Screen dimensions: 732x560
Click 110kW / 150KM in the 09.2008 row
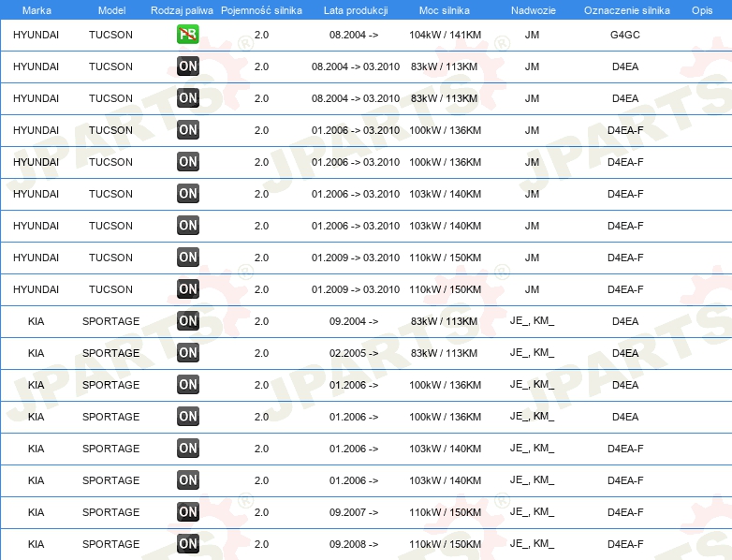click(x=445, y=544)
